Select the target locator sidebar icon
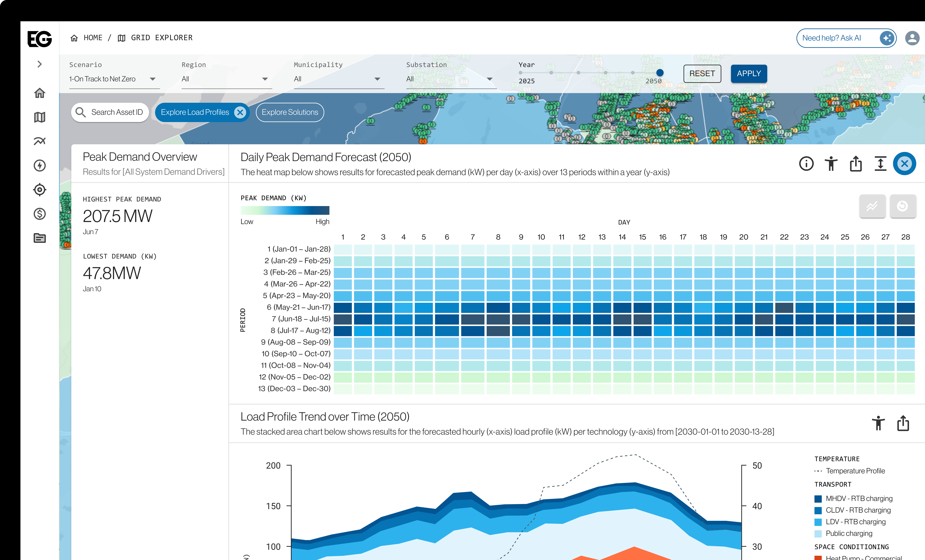This screenshot has width=925, height=560. coord(39,190)
